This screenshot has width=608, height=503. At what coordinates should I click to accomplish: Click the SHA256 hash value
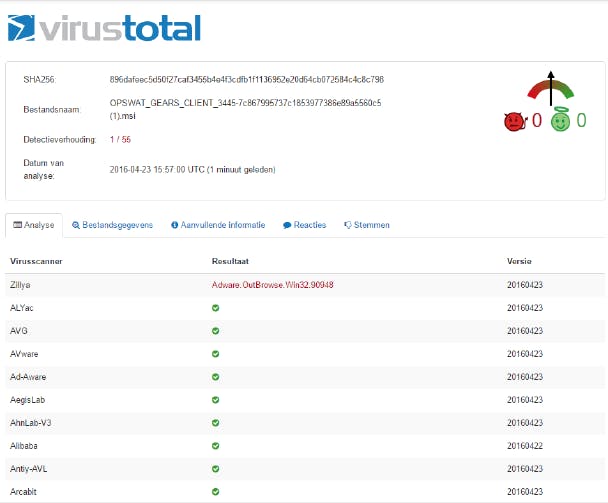[247, 80]
